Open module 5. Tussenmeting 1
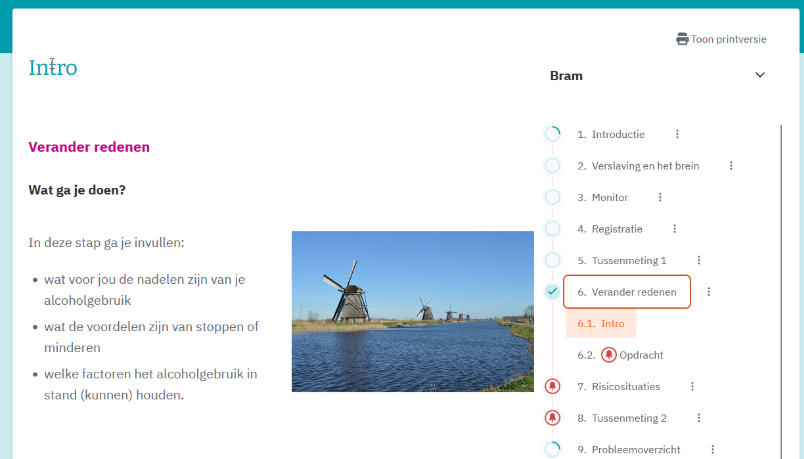This screenshot has width=804, height=459. (622, 261)
